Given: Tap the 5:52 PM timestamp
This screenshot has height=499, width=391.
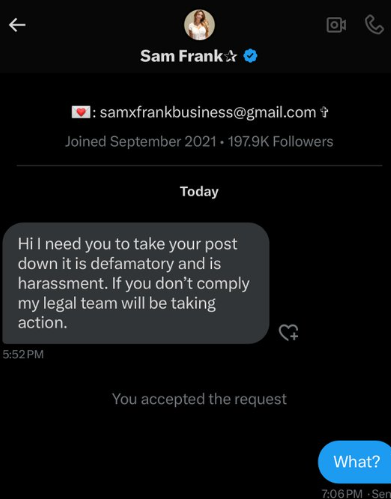Looking at the screenshot, I should tap(23, 354).
